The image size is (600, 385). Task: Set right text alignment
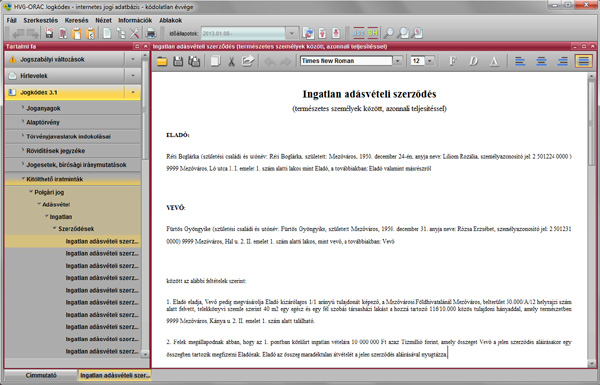[x=562, y=61]
